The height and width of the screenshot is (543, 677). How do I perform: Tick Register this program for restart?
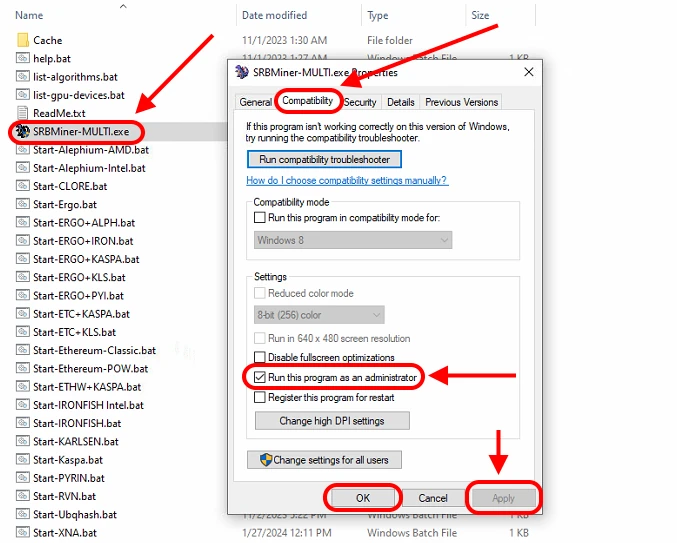tap(260, 397)
